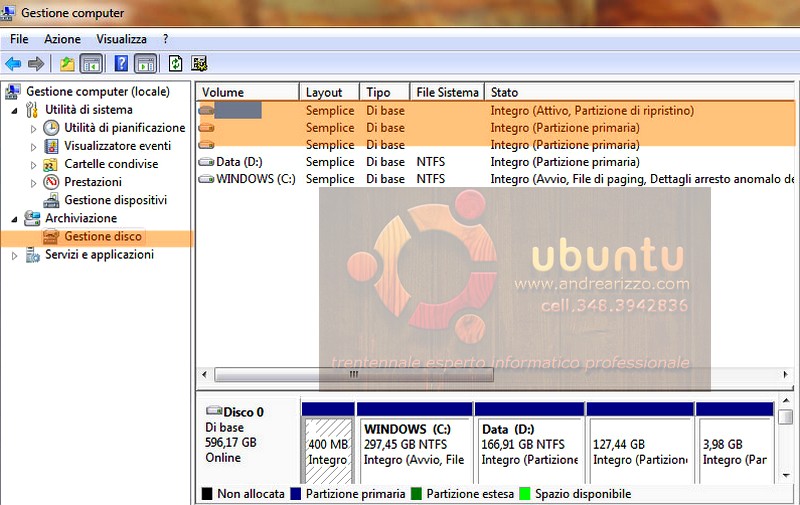Click the Up one level folder icon
This screenshot has height=505, width=800.
pos(67,64)
